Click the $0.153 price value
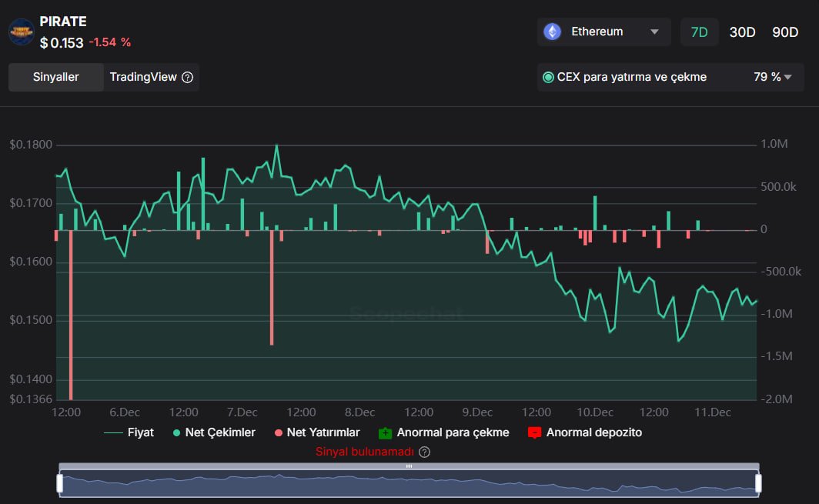This screenshot has height=504, width=819. click(x=62, y=43)
